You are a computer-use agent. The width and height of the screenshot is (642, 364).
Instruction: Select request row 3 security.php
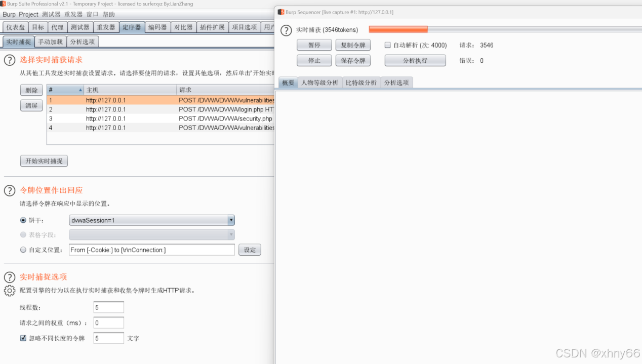pyautogui.click(x=160, y=118)
